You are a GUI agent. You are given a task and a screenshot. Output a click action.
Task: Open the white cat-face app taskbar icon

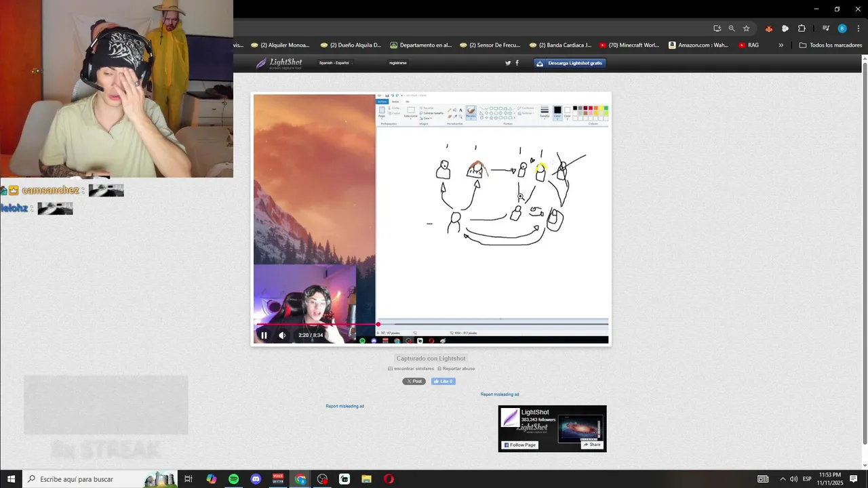tap(344, 479)
